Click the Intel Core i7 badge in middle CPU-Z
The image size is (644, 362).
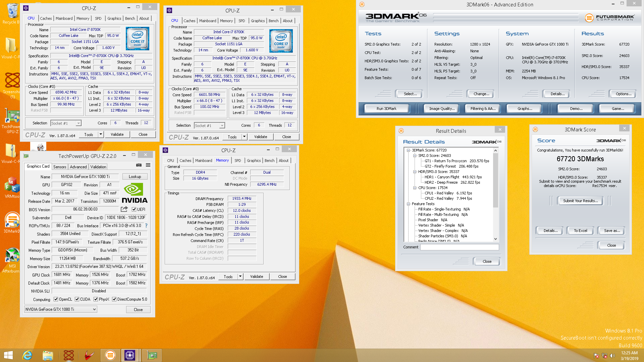[x=281, y=41]
